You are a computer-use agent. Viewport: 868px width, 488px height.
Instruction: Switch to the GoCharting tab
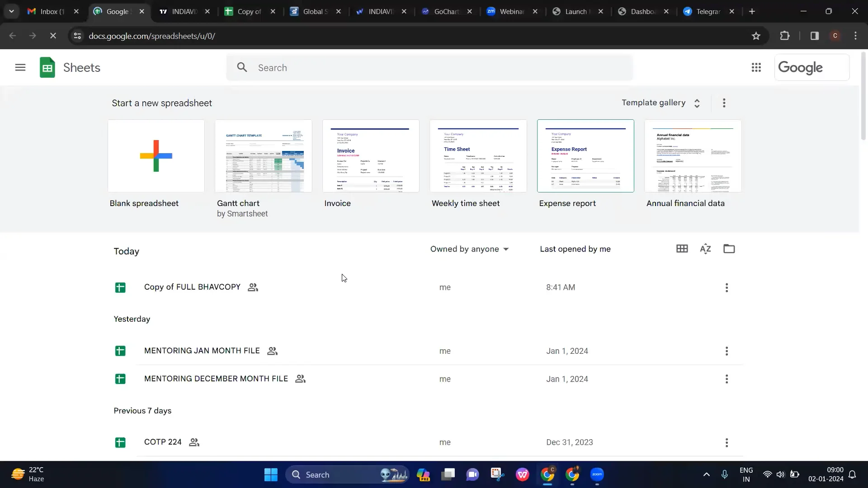pos(447,11)
